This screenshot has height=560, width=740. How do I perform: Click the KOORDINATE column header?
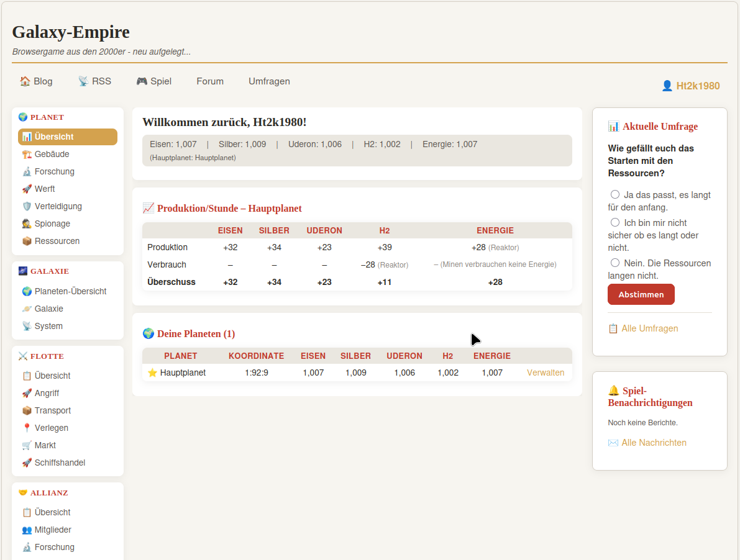click(256, 356)
